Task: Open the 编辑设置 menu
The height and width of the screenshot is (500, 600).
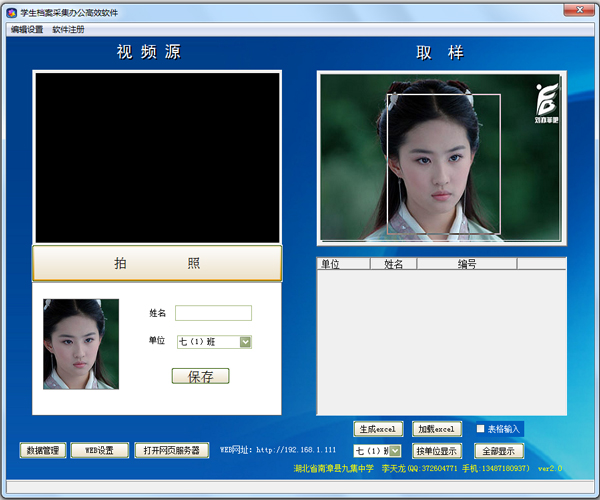Action: point(27,29)
